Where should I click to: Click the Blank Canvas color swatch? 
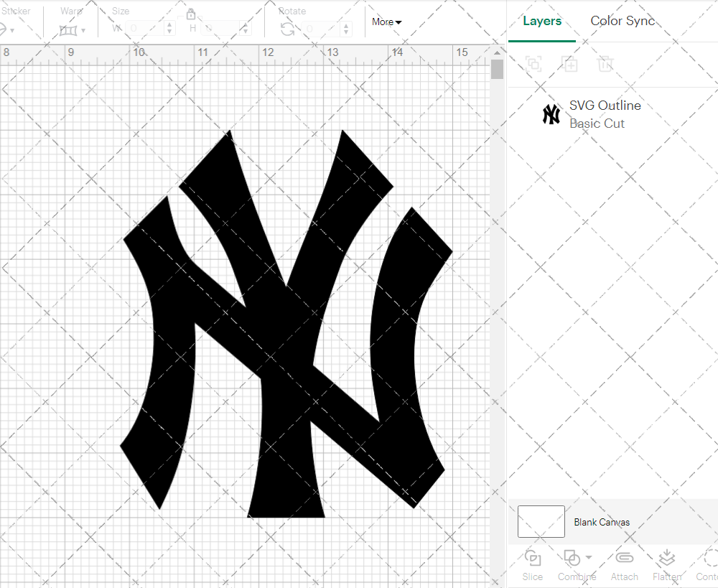(x=541, y=522)
